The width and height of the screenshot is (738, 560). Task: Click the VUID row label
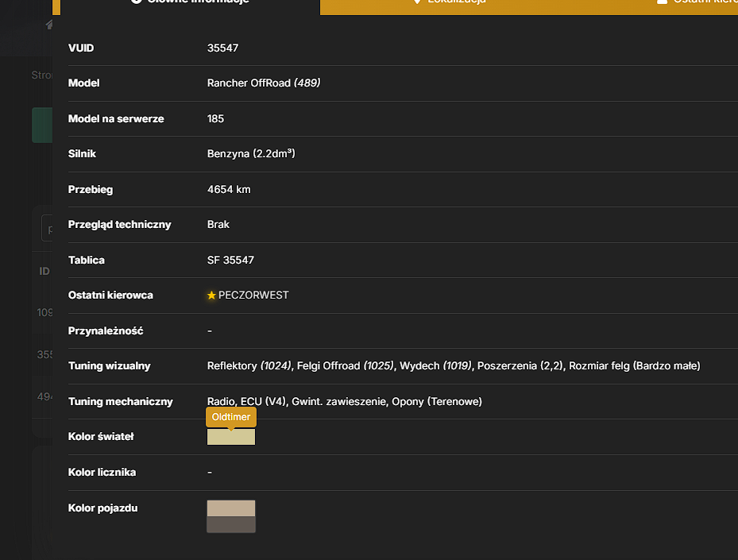click(81, 48)
